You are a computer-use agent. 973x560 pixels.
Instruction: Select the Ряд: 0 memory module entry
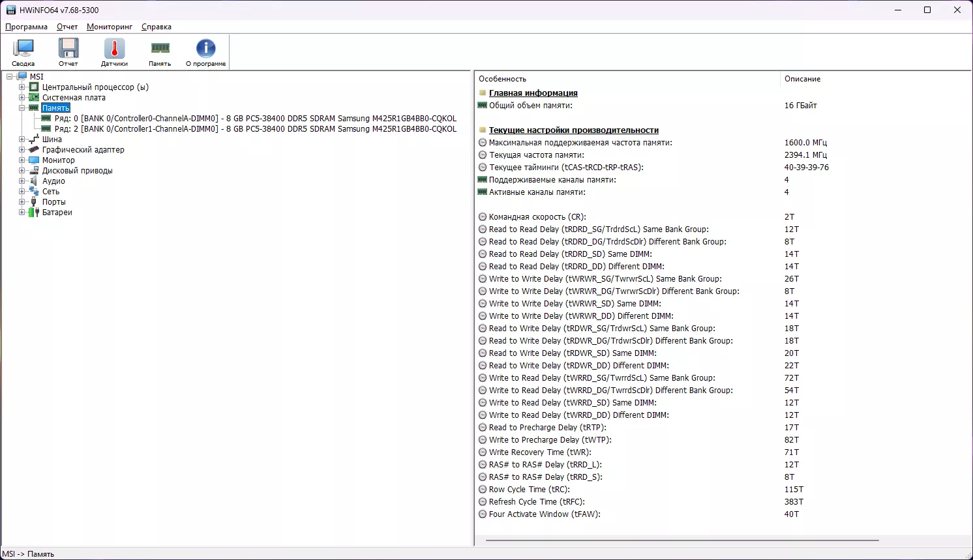pyautogui.click(x=255, y=119)
